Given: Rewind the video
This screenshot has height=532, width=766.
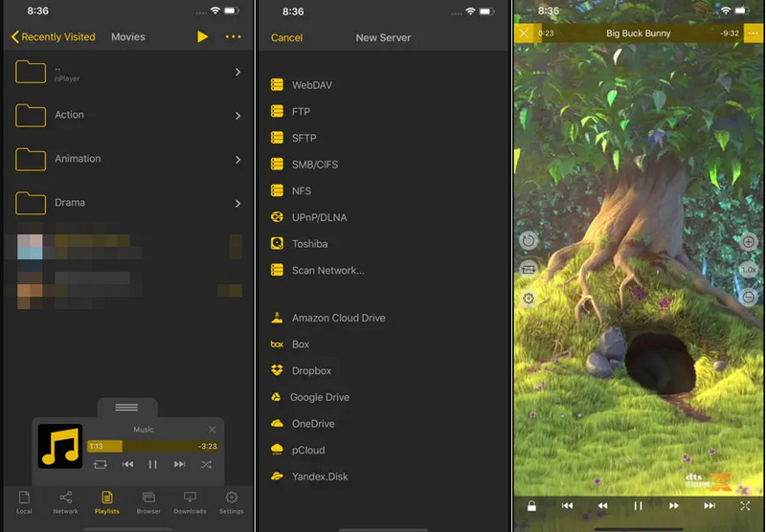Looking at the screenshot, I should [603, 505].
